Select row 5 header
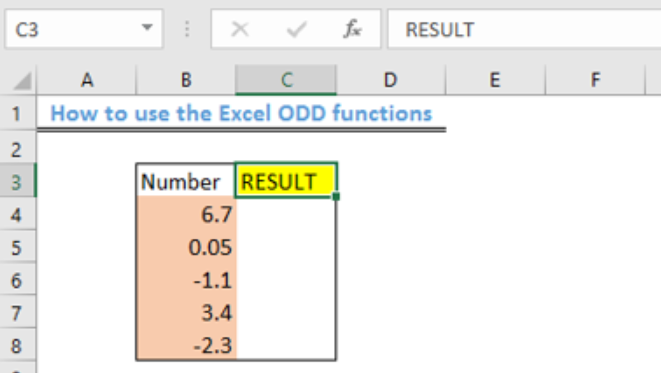661x373 pixels. pyautogui.click(x=17, y=247)
